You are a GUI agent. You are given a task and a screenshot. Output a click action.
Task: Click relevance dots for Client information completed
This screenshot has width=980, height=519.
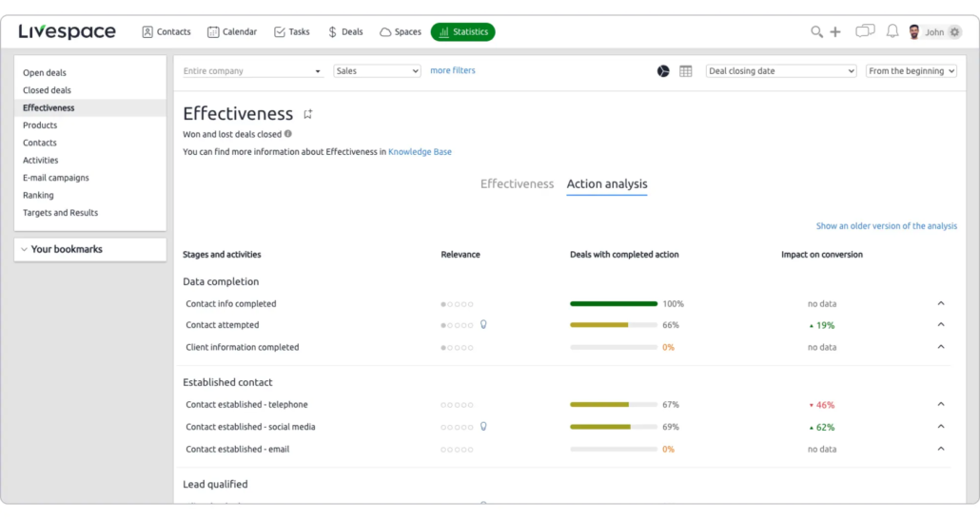click(x=457, y=347)
